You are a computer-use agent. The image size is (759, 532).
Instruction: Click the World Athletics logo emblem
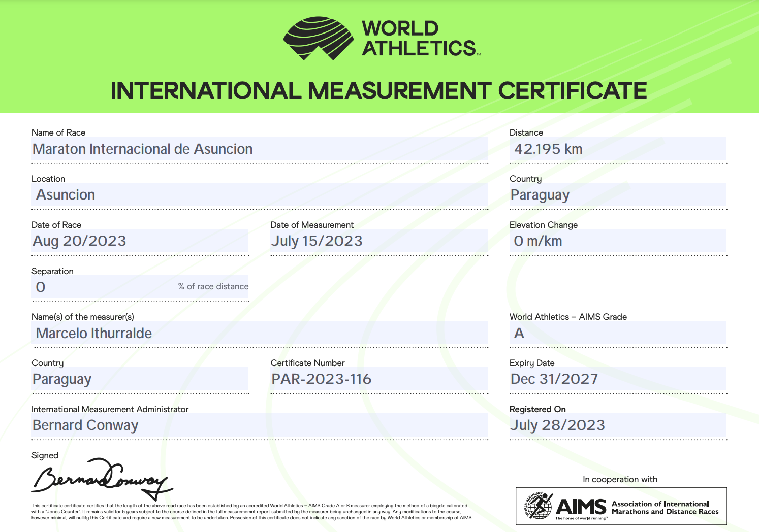coord(318,39)
